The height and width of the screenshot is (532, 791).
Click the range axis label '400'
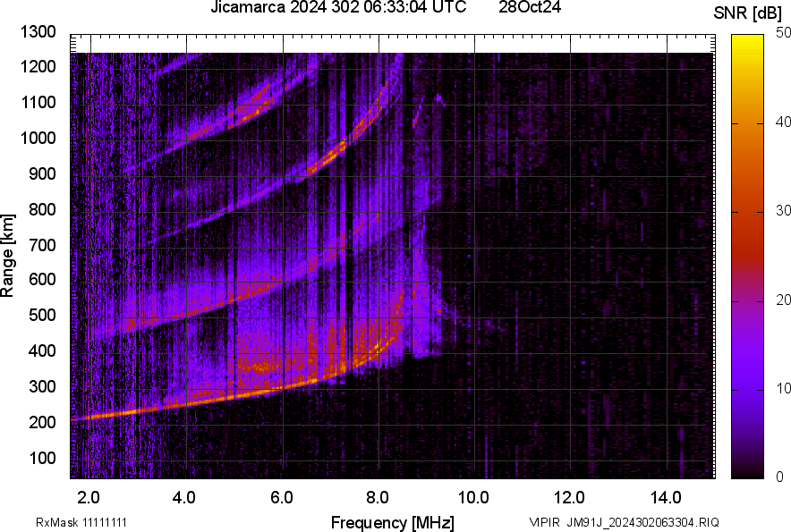click(42, 351)
